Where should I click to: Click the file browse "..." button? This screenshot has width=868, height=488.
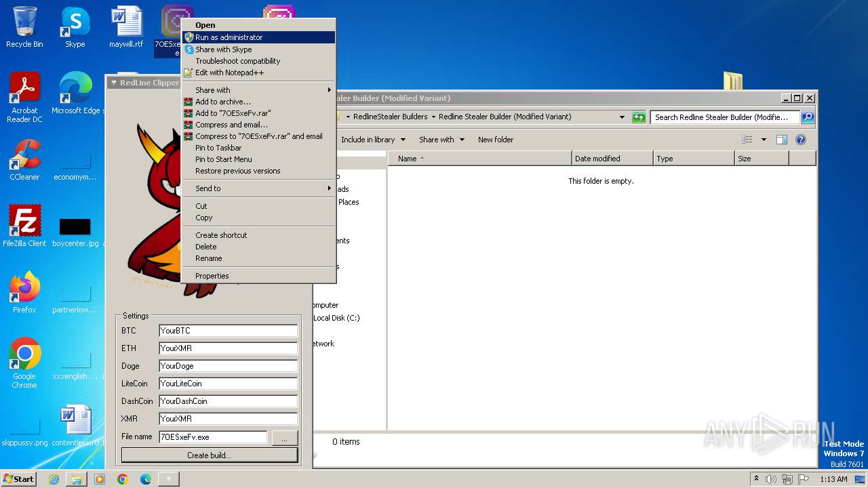[x=285, y=438]
